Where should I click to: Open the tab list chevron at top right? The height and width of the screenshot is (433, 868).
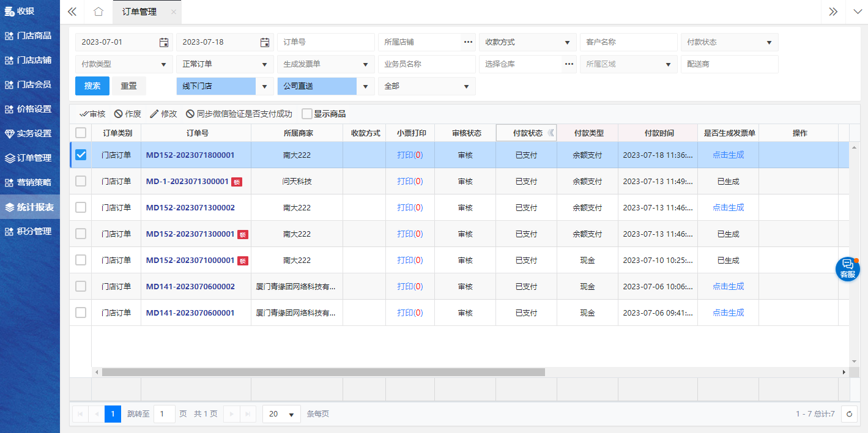coord(856,12)
